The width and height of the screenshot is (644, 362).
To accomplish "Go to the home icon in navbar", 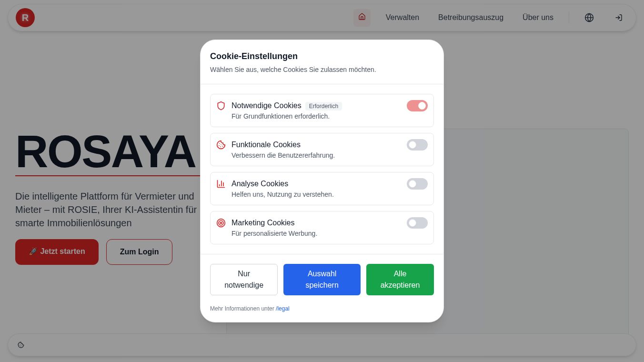I will (362, 17).
